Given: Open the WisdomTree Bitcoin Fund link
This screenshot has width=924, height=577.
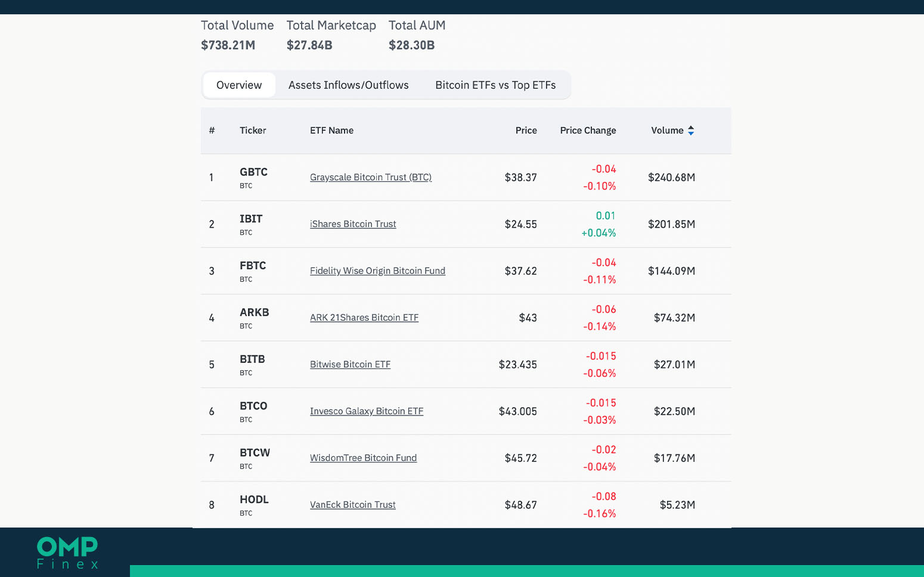Looking at the screenshot, I should coord(363,458).
